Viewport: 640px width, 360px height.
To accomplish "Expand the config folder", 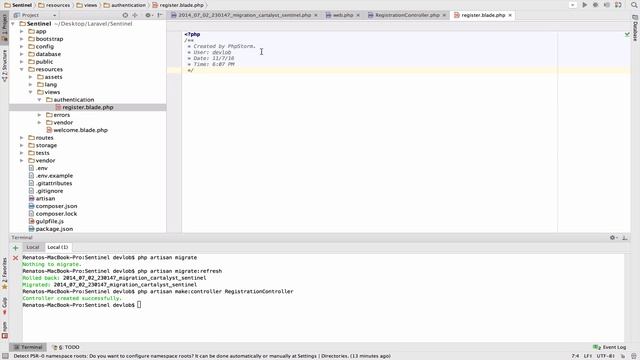I will click(x=22, y=47).
